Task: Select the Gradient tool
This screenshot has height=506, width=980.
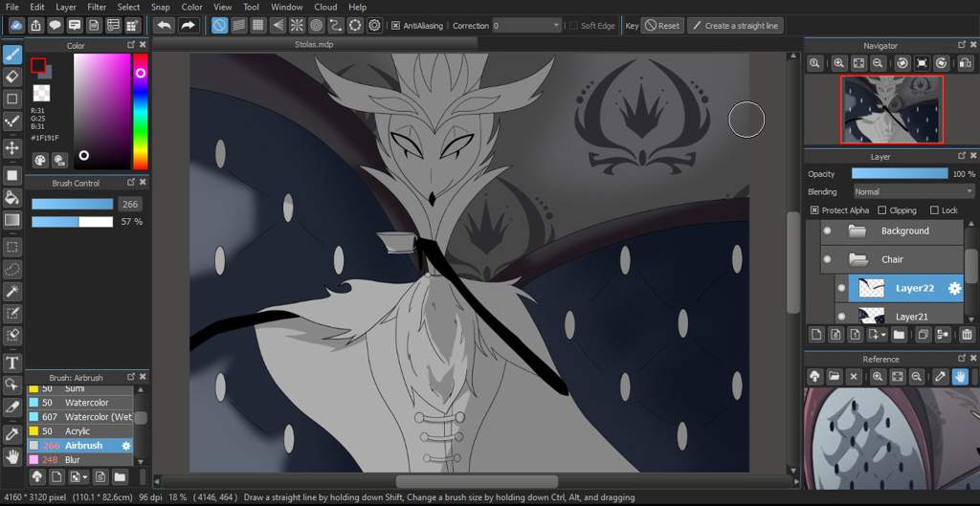Action: pos(12,220)
